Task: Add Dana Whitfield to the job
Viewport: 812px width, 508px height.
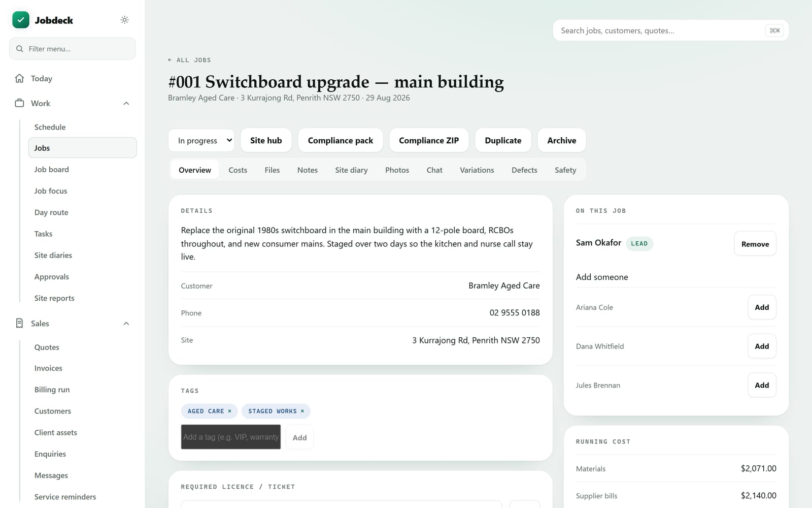Action: coord(762,346)
